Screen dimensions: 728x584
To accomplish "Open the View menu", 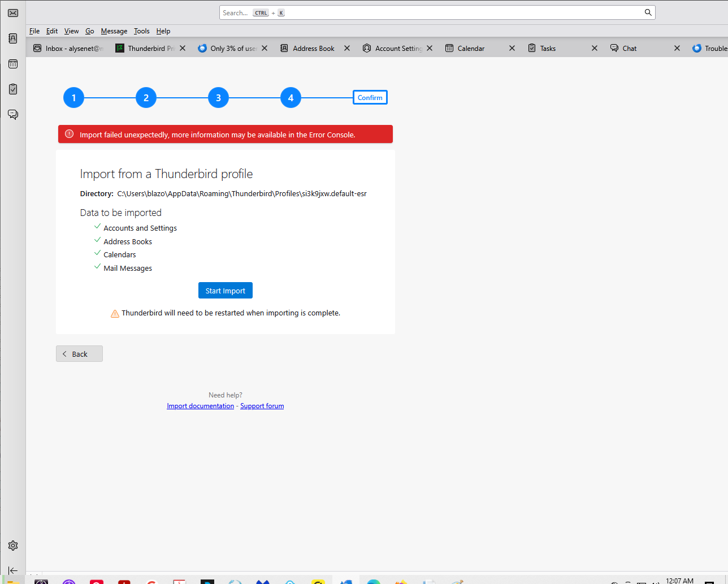I will (x=72, y=31).
